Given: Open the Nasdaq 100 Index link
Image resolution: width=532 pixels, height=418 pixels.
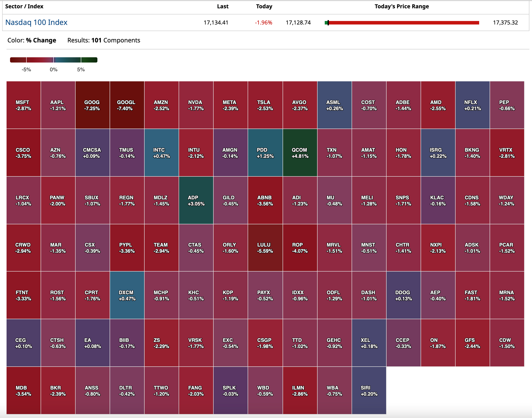Looking at the screenshot, I should point(36,22).
